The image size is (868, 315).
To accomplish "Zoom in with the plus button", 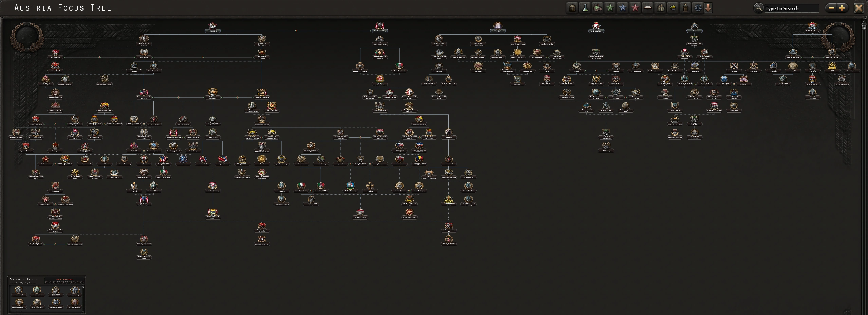I will coord(842,8).
